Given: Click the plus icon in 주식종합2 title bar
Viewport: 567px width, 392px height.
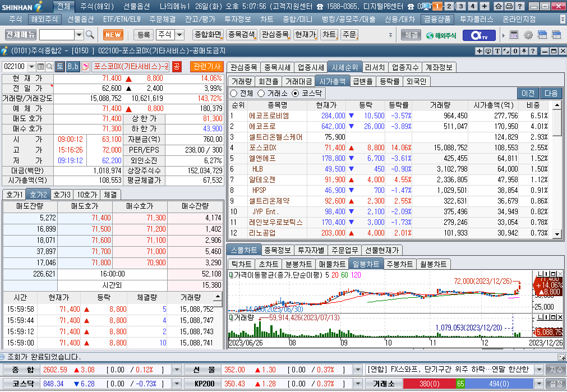Looking at the screenshot, I should tap(480, 51).
